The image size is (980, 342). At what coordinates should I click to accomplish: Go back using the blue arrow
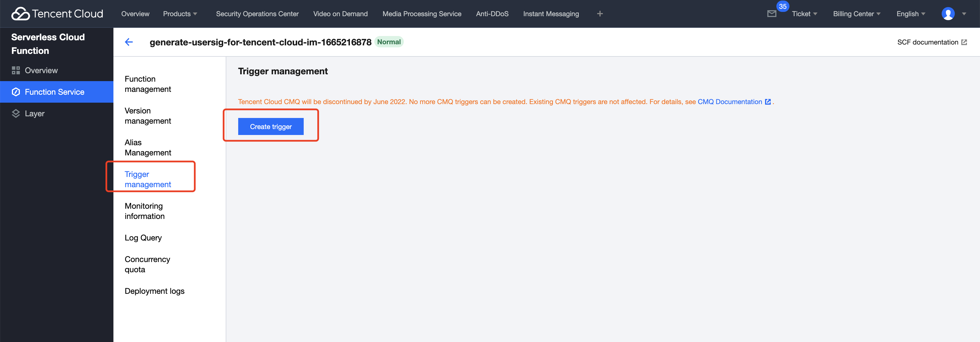coord(129,42)
